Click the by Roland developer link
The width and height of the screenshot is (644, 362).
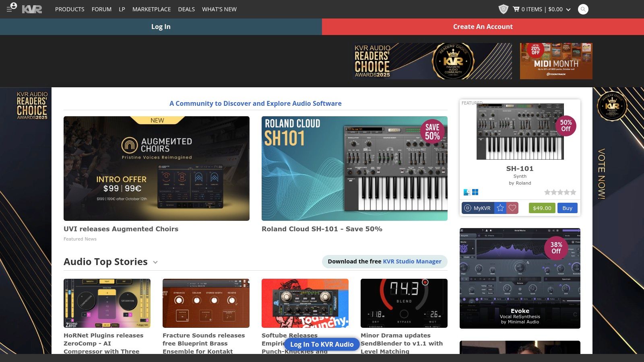point(520,183)
